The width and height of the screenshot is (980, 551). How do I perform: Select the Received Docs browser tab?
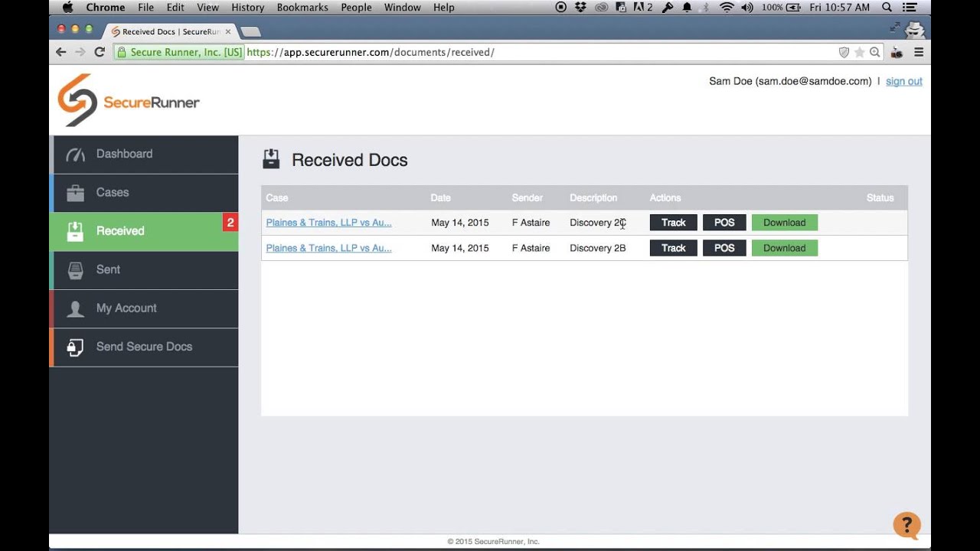pyautogui.click(x=170, y=31)
